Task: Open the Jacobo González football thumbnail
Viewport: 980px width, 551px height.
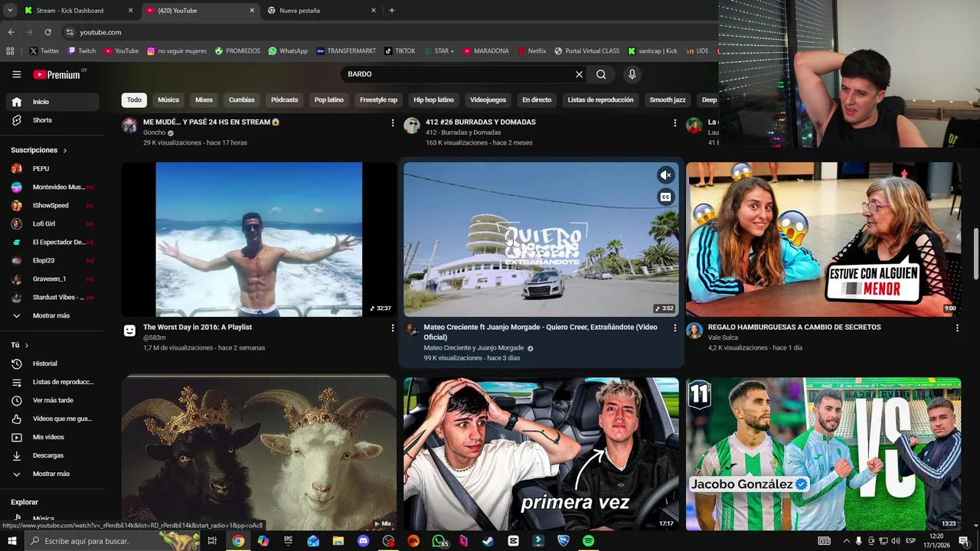Action: 824,453
